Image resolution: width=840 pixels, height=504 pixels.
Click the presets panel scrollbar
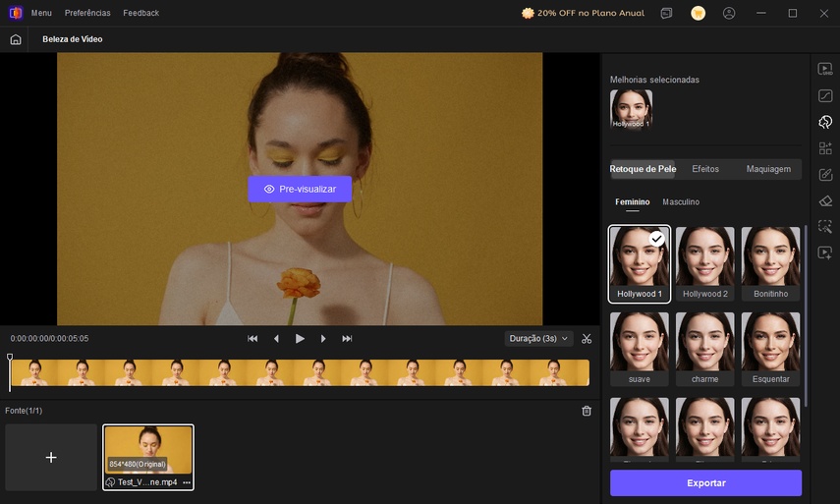point(806,315)
